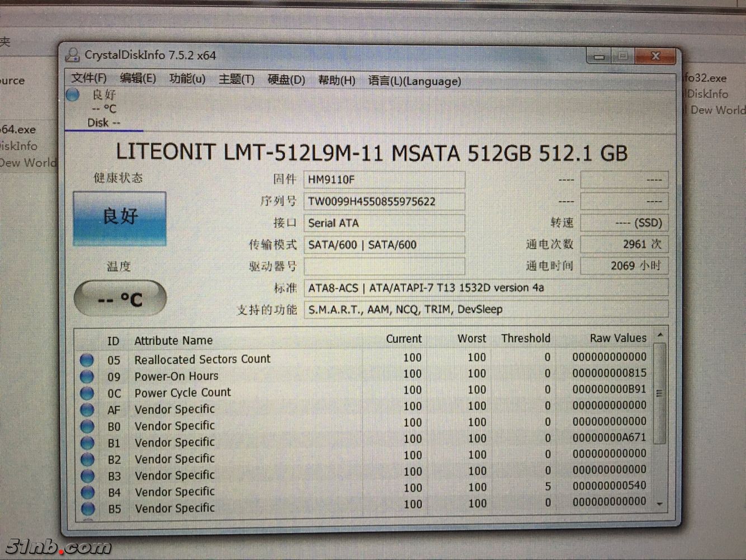746x560 pixels.
Task: Select the status icon for Power Cycle Count
Action: coord(87,393)
